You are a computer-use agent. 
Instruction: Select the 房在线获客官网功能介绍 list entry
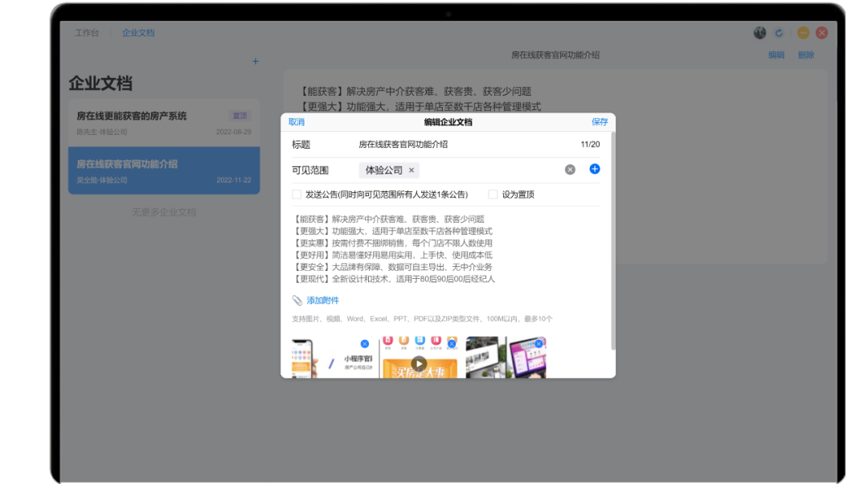[164, 170]
